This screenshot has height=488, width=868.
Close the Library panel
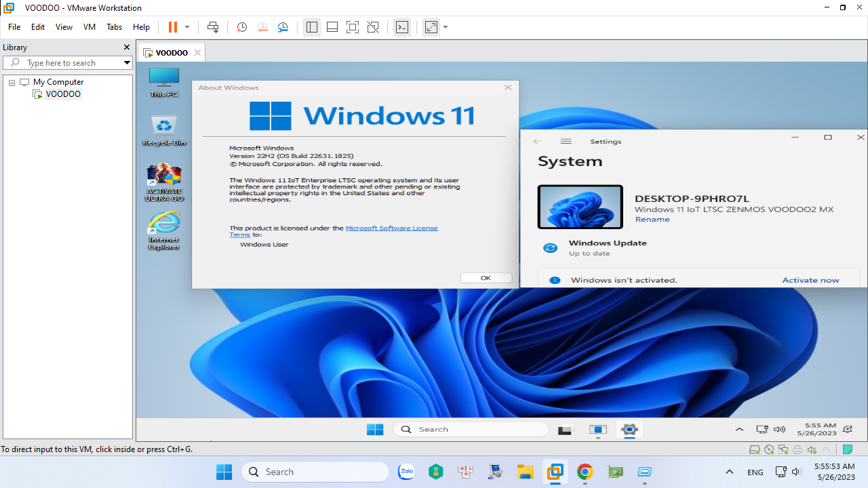(126, 47)
